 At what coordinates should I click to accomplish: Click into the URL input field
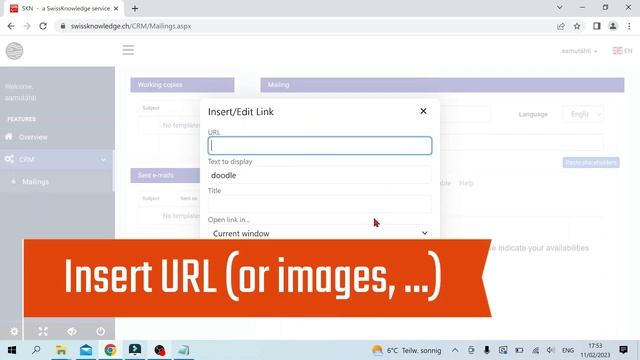click(x=320, y=146)
